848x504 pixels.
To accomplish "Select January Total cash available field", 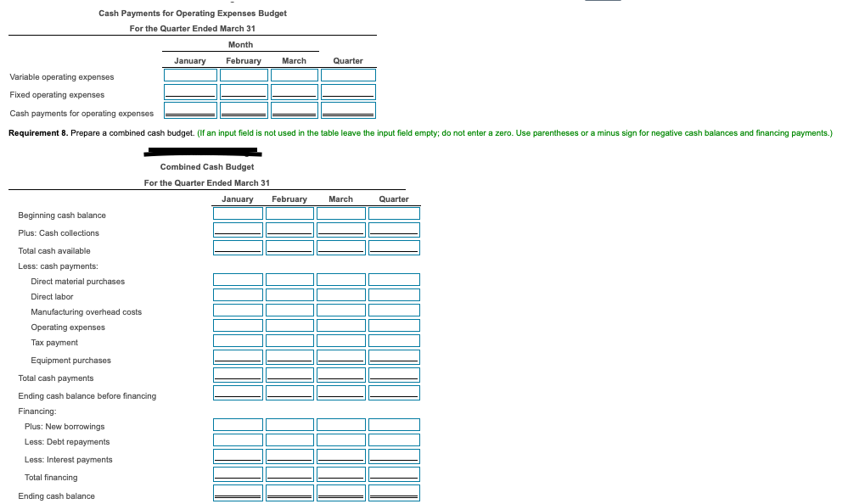I will [x=238, y=248].
